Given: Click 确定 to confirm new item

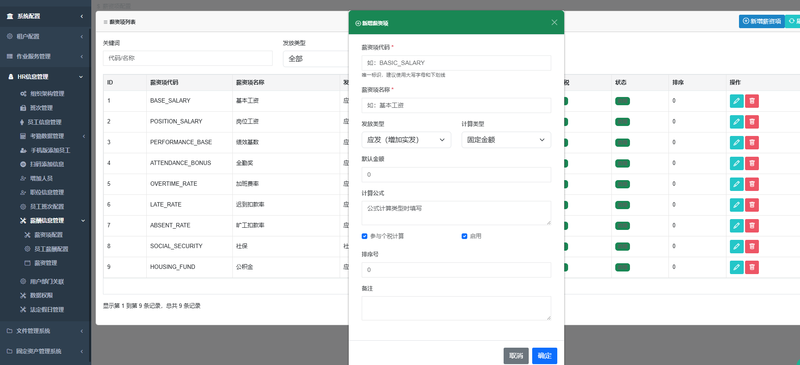Looking at the screenshot, I should tap(544, 356).
